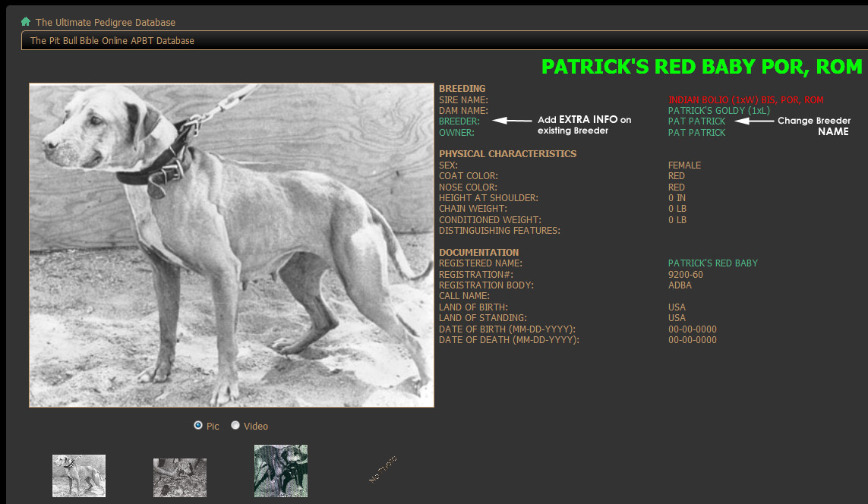Select the Pic radio button
Viewport: 868px width, 504px height.
pyautogui.click(x=198, y=426)
